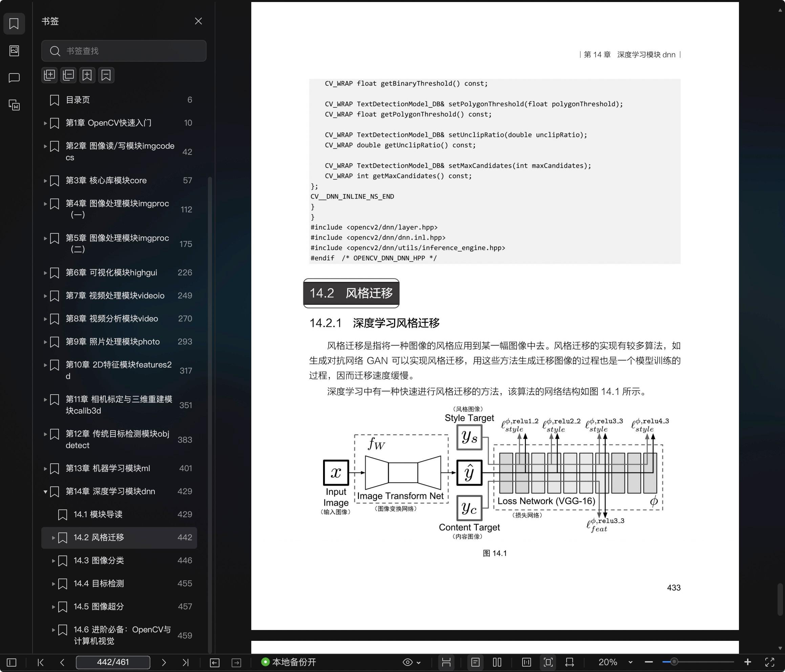Open the document conversion sidebar icon
Viewport: 785px width, 672px height.
coord(14,105)
